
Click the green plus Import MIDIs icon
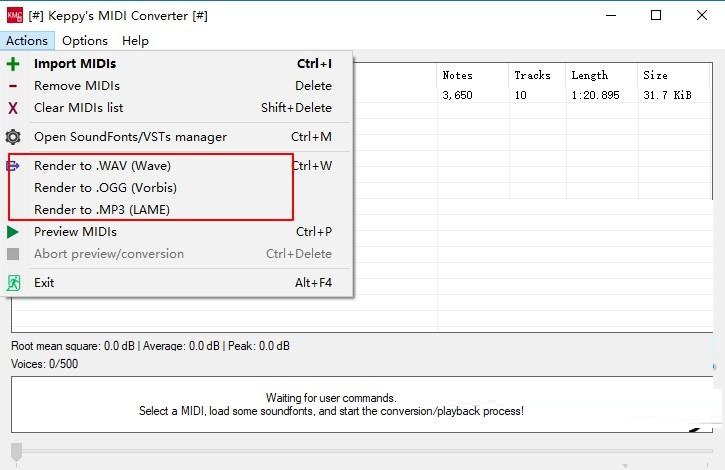click(13, 64)
